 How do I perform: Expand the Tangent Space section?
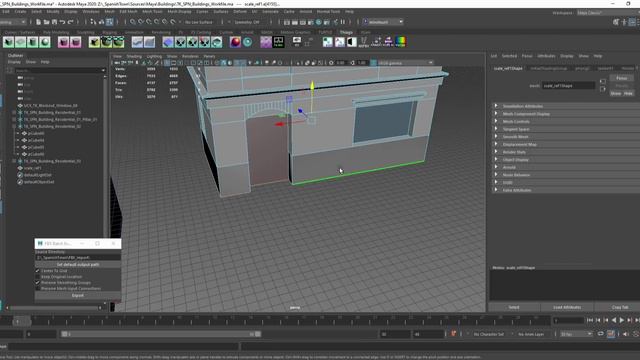pos(565,129)
